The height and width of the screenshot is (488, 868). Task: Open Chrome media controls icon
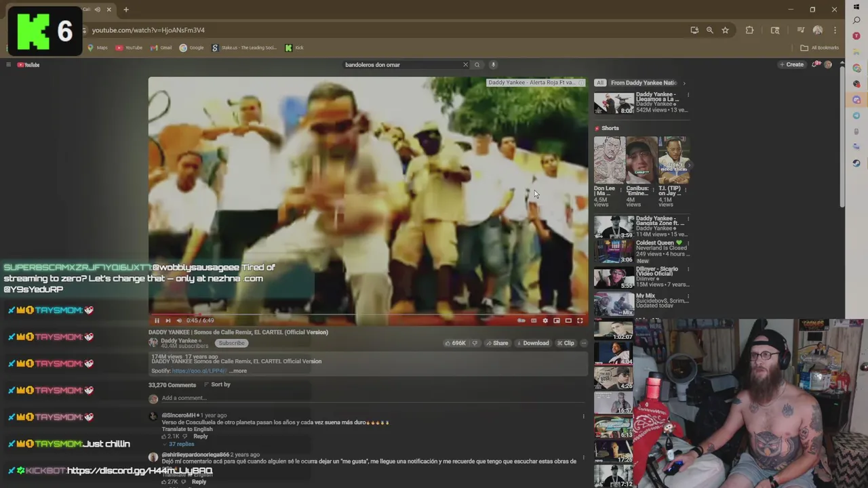point(801,30)
